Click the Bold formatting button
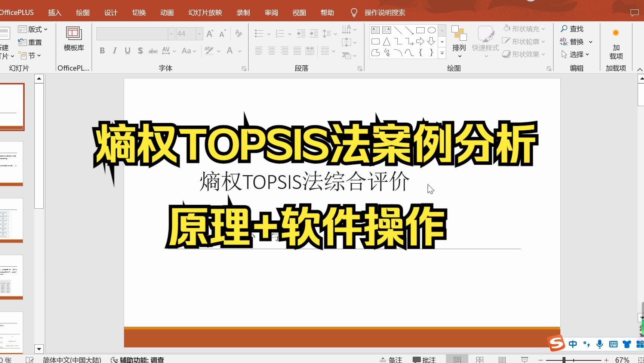Image resolution: width=644 pixels, height=363 pixels. point(102,51)
